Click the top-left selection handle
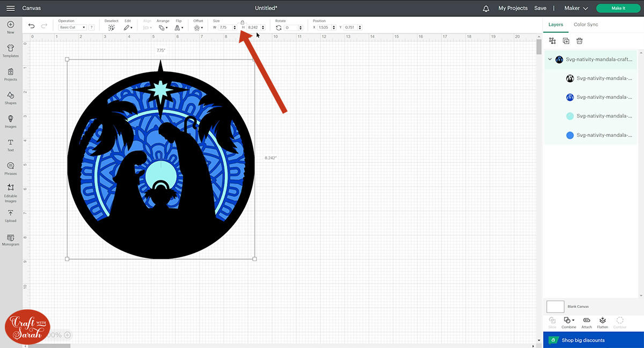 (67, 60)
